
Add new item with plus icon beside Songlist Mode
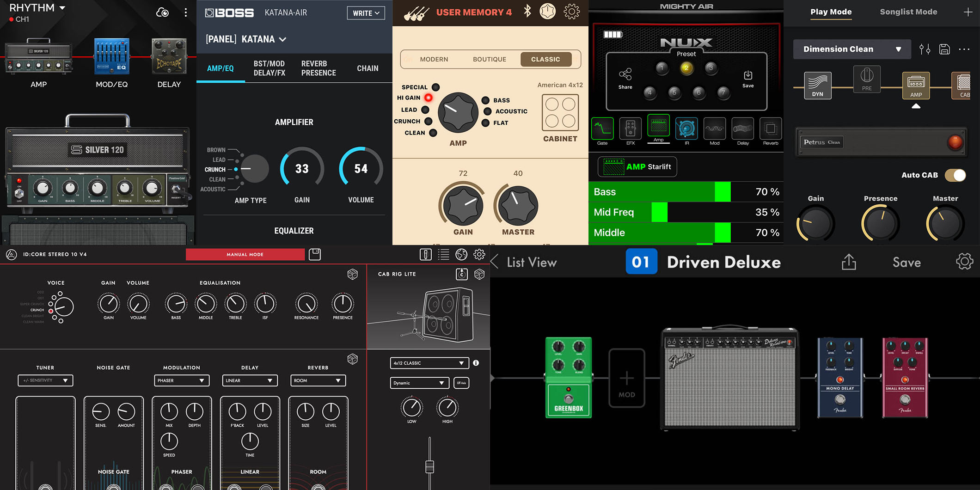pyautogui.click(x=968, y=12)
